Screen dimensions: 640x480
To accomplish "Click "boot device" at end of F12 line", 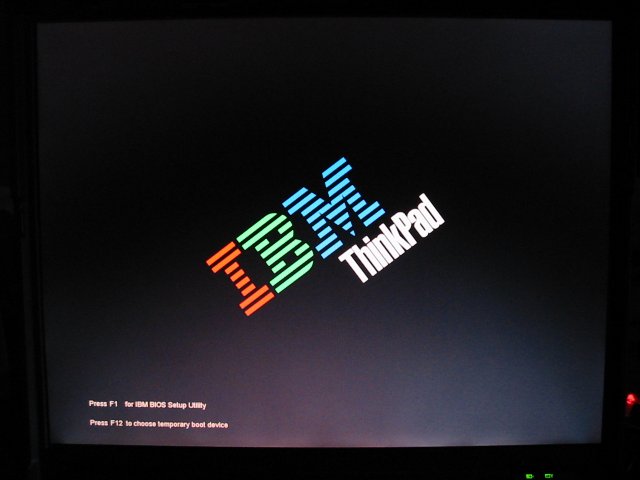I will [x=209, y=424].
